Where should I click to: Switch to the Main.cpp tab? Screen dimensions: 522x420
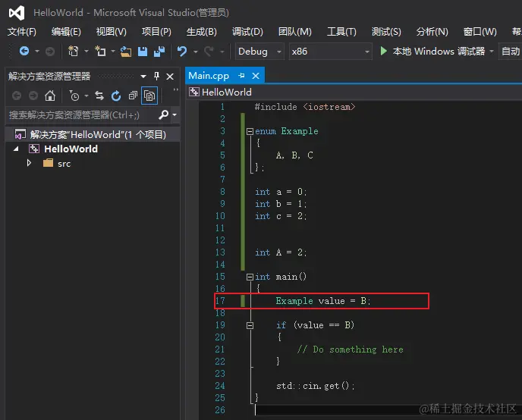[209, 76]
